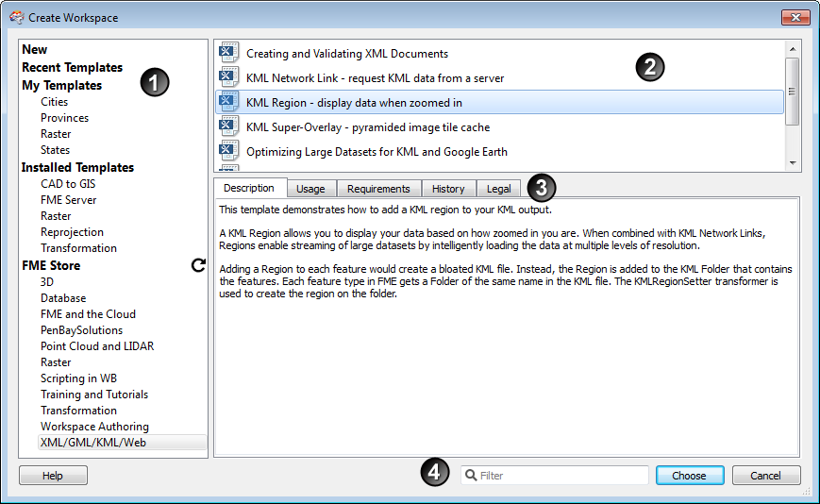Select CAD to GIS category
This screenshot has width=820, height=504.
pos(68,184)
